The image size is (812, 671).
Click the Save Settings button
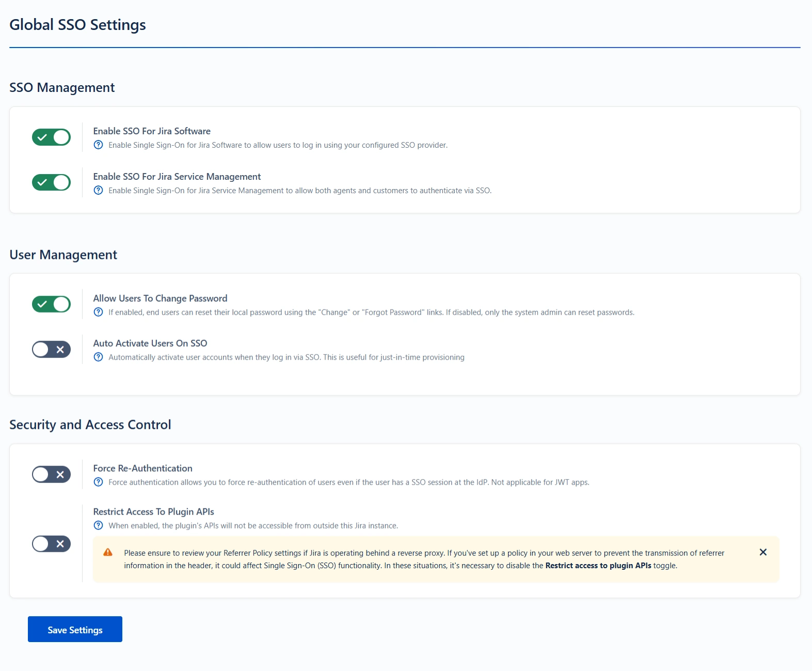[x=75, y=630]
